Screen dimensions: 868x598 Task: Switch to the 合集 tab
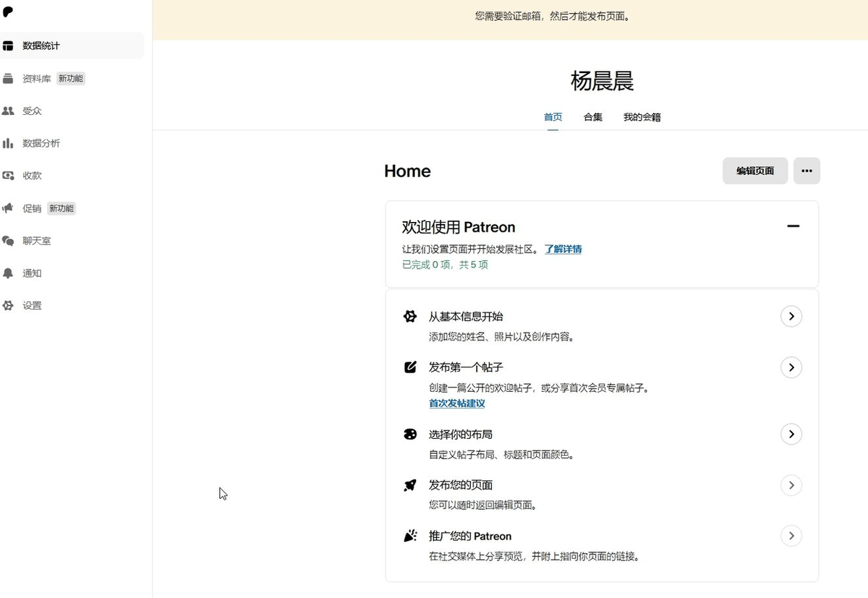[x=593, y=117]
